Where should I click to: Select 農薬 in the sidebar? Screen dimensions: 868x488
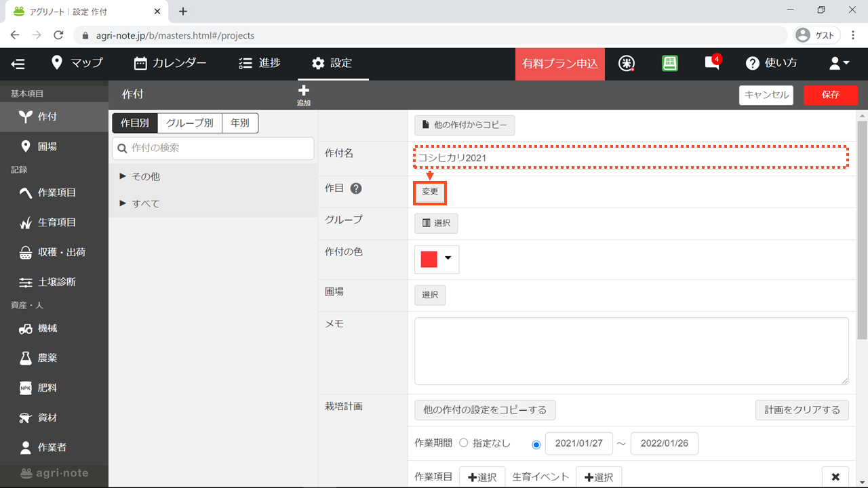click(x=54, y=358)
